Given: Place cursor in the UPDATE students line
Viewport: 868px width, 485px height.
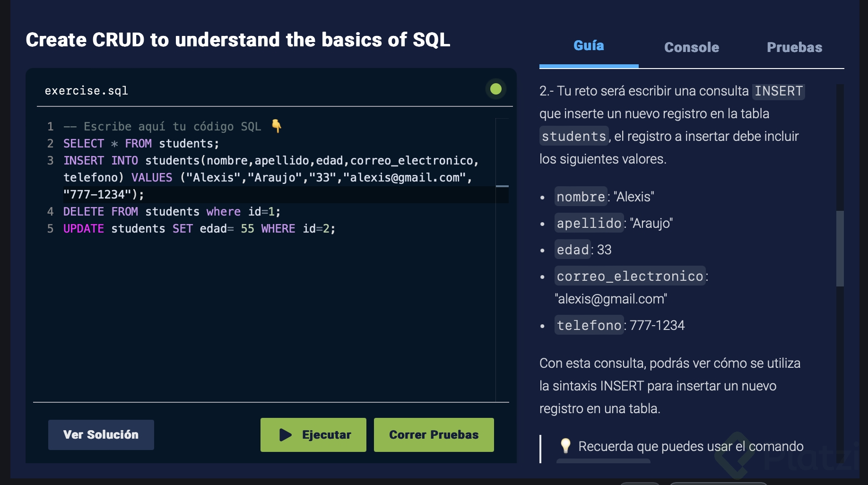Looking at the screenshot, I should click(x=199, y=229).
